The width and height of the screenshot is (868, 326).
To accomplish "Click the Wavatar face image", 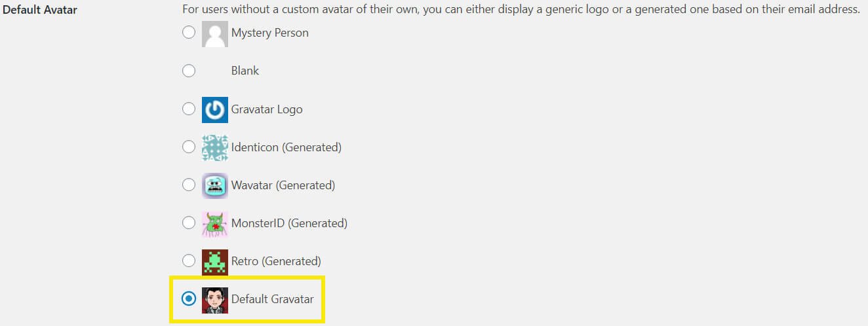I will click(214, 185).
